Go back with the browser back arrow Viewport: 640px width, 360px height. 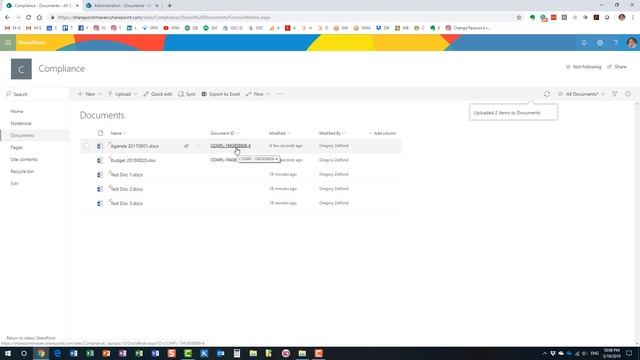(x=7, y=18)
